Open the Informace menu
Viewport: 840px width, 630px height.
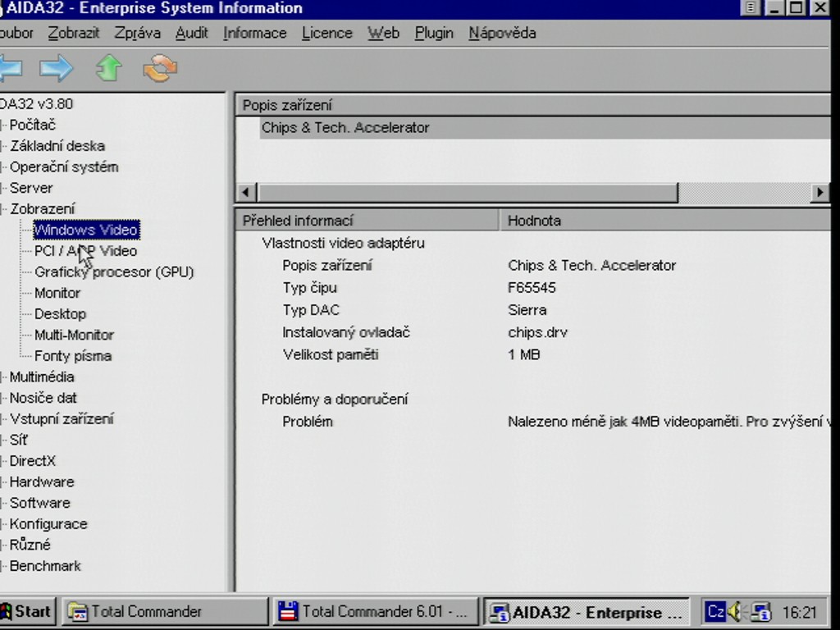[x=255, y=33]
